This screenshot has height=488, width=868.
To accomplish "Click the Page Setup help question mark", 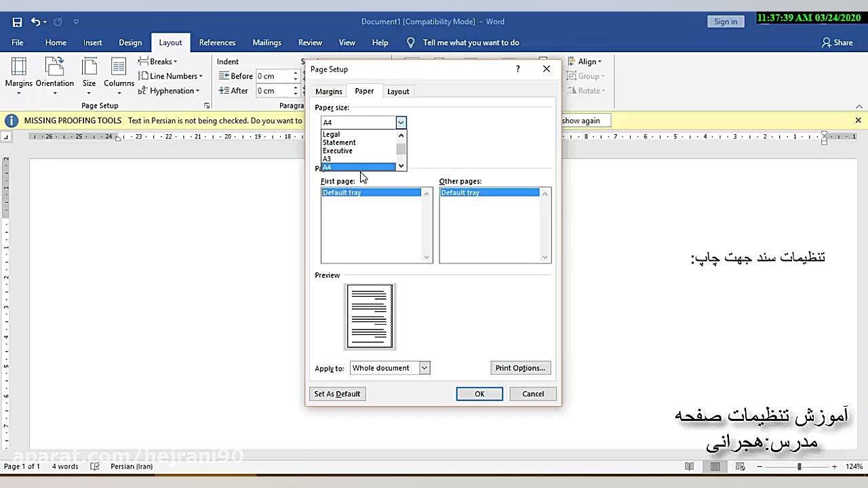I will [x=518, y=69].
